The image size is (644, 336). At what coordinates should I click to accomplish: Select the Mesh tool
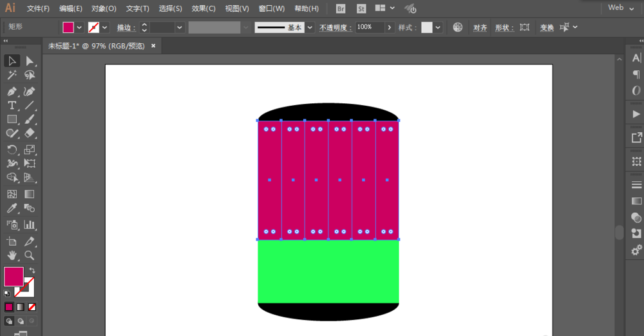click(12, 194)
